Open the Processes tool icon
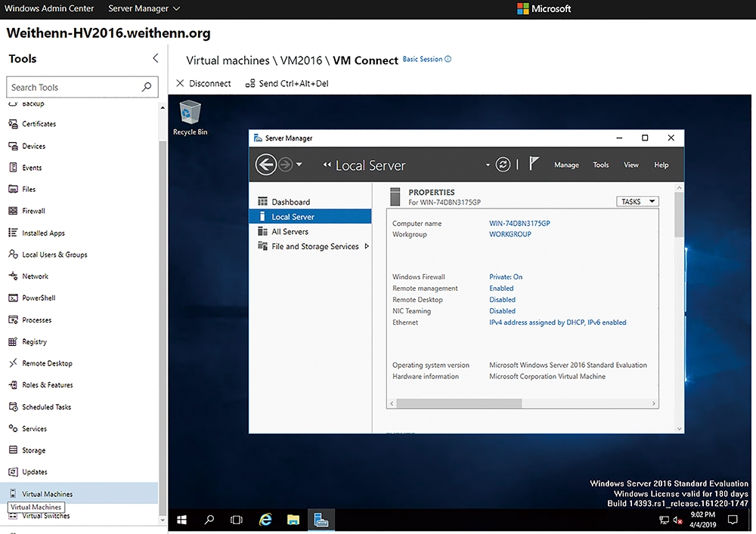The image size is (756, 534). pos(13,319)
